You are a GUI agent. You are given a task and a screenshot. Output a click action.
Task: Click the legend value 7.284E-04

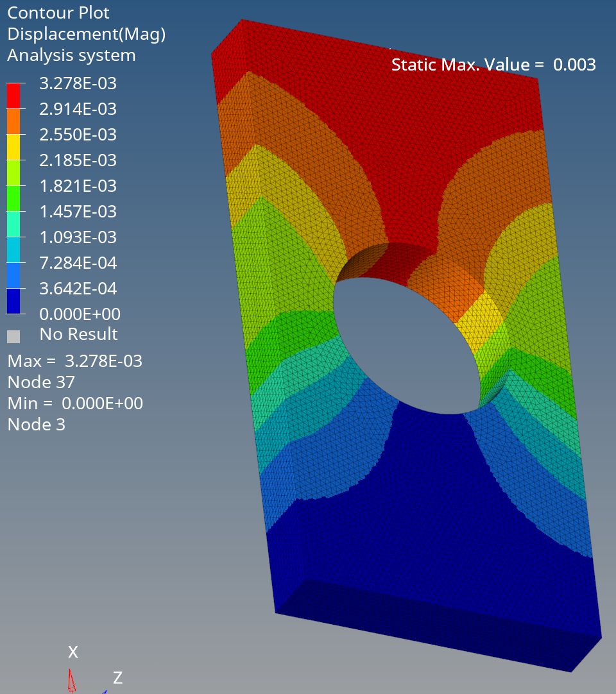click(x=78, y=263)
